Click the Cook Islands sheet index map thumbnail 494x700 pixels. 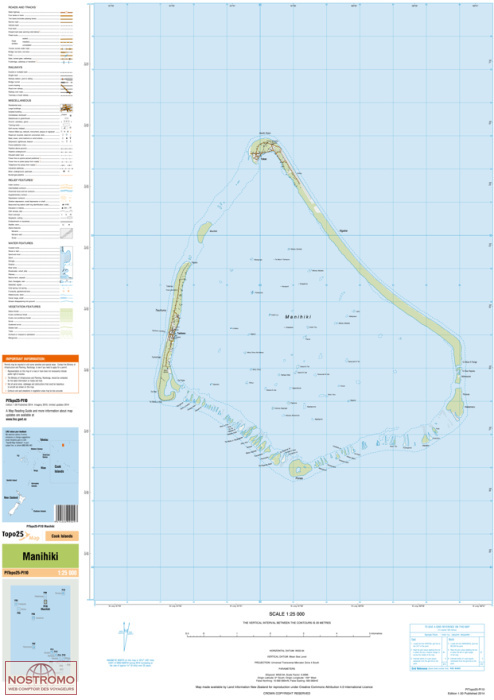tap(40, 621)
